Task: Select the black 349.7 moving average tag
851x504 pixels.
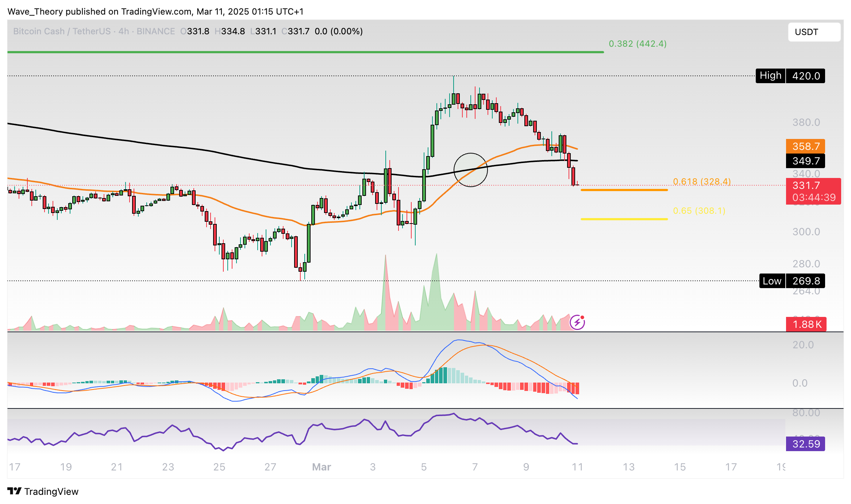Action: point(805,161)
